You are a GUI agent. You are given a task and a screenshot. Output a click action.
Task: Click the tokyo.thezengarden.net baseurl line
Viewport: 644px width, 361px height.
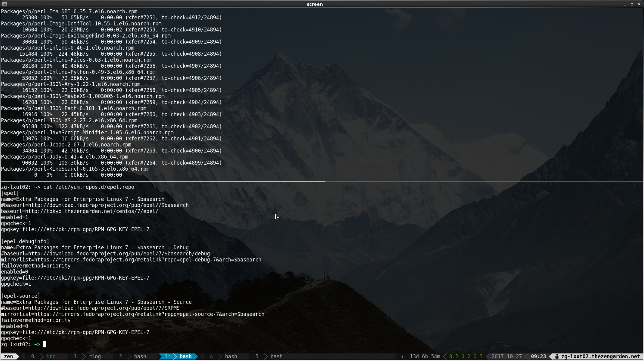79,211
